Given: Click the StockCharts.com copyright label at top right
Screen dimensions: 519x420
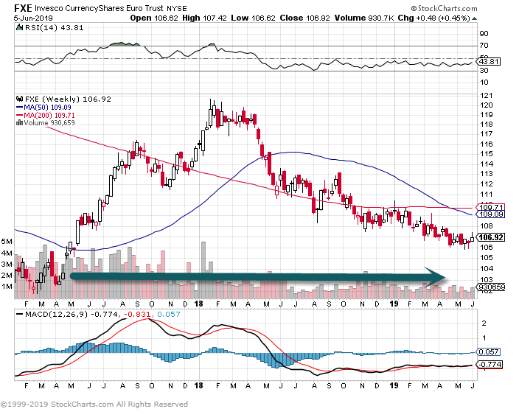Looking at the screenshot, I should (x=445, y=8).
